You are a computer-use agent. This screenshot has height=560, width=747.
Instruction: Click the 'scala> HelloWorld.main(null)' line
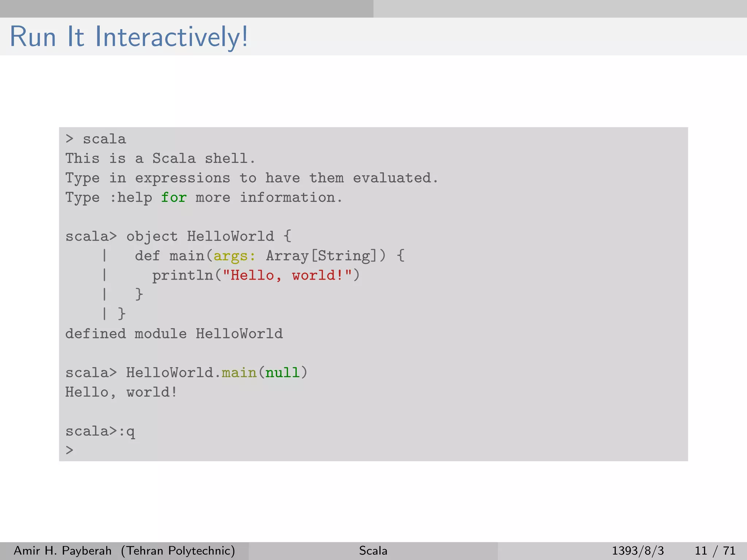pyautogui.click(x=186, y=373)
